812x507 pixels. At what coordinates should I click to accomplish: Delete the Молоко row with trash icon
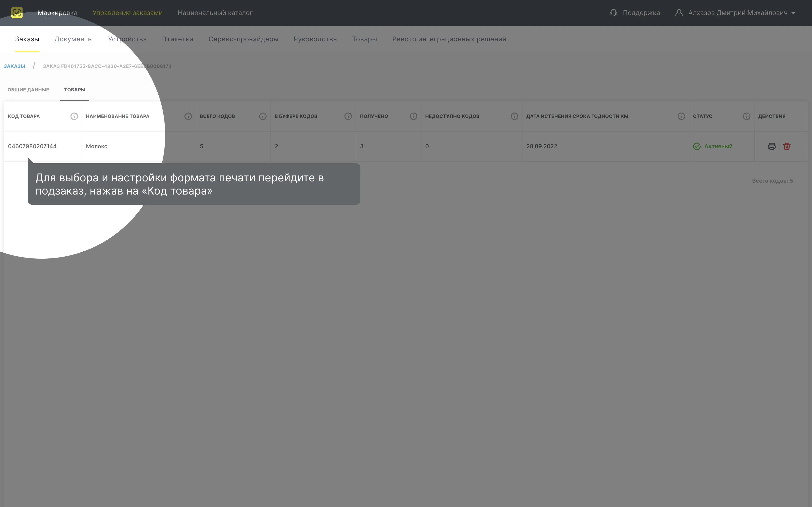coord(787,147)
